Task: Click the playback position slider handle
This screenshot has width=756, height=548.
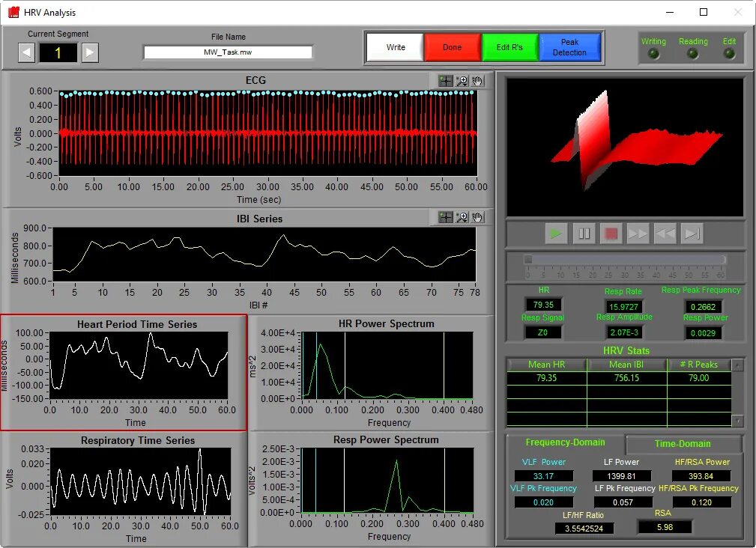Action: 528,260
